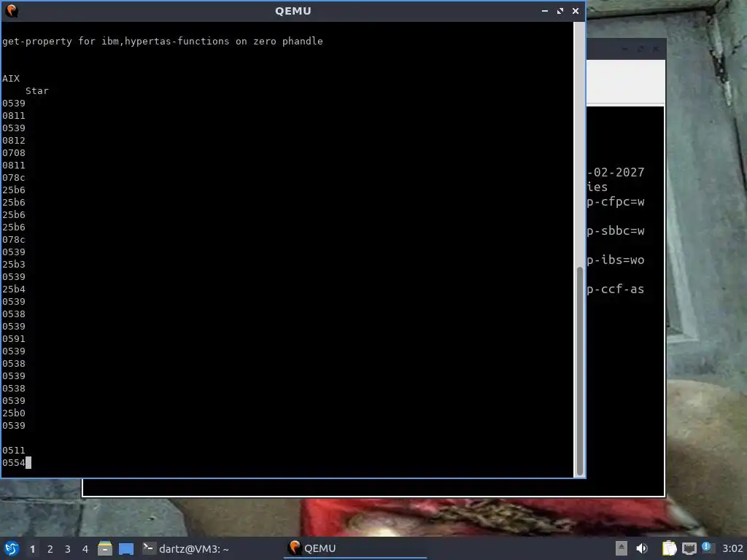The image size is (747, 560).
Task: Click the code '25b0' in console
Action: click(x=14, y=413)
